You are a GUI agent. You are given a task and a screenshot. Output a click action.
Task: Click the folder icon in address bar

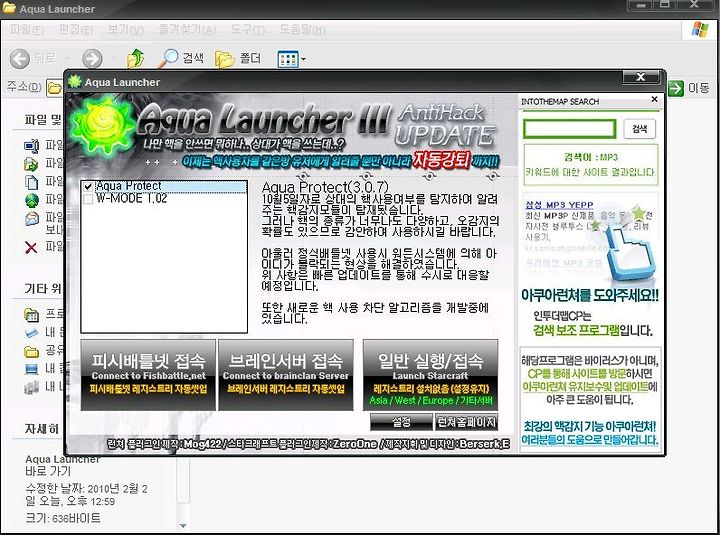tap(54, 87)
